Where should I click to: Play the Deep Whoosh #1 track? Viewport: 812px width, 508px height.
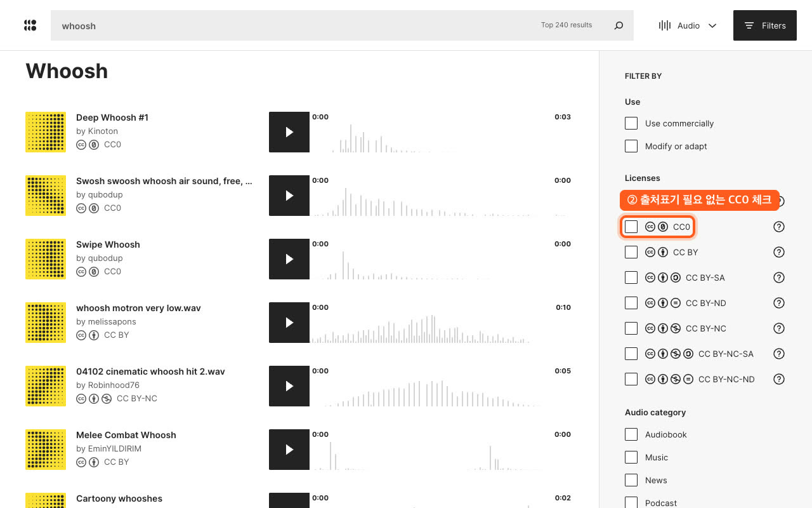(289, 132)
